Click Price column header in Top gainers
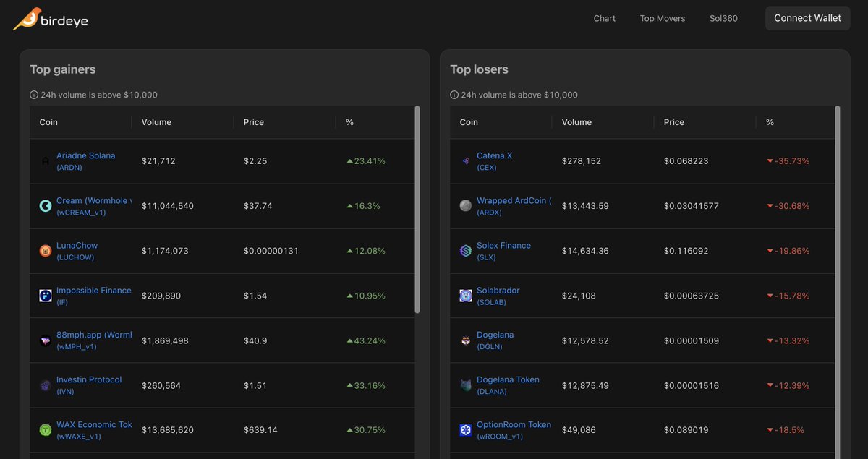 pos(254,122)
